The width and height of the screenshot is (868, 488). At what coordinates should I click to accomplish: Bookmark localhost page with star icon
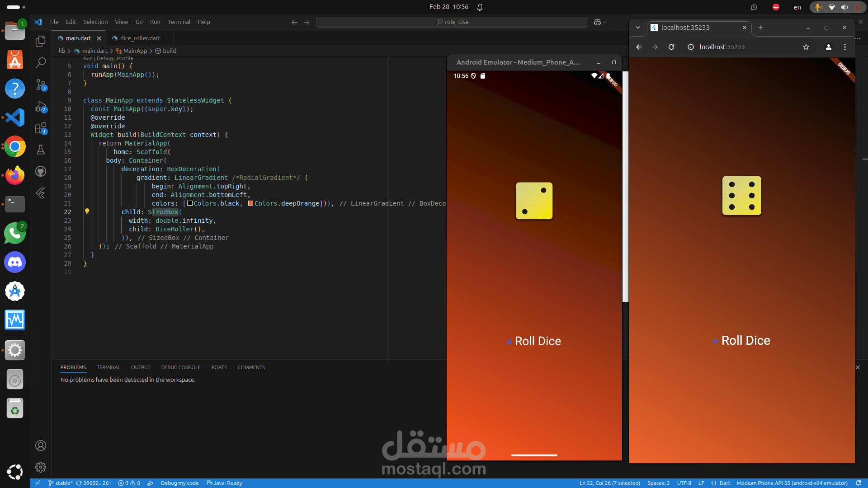tap(806, 47)
